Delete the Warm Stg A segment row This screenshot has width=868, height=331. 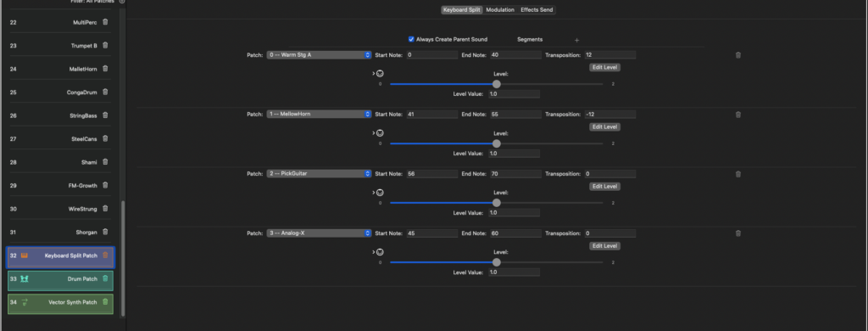(738, 55)
